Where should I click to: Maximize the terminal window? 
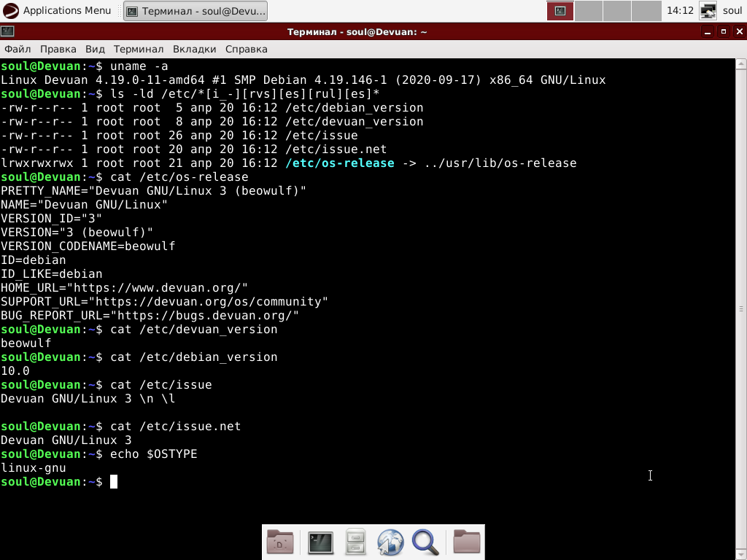click(723, 31)
